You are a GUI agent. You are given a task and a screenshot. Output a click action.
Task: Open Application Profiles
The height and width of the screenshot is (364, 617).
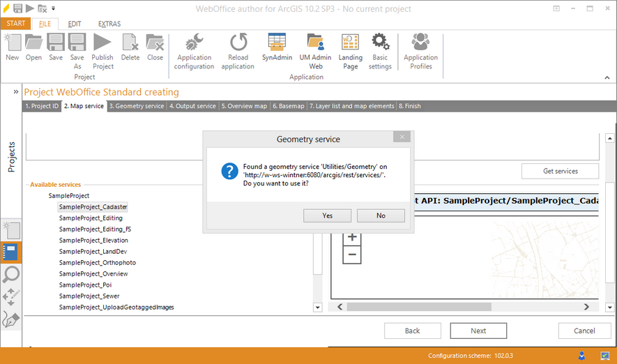pyautogui.click(x=420, y=52)
